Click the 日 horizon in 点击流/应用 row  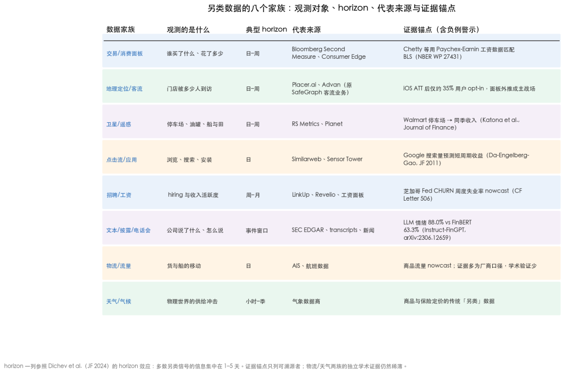pos(248,159)
